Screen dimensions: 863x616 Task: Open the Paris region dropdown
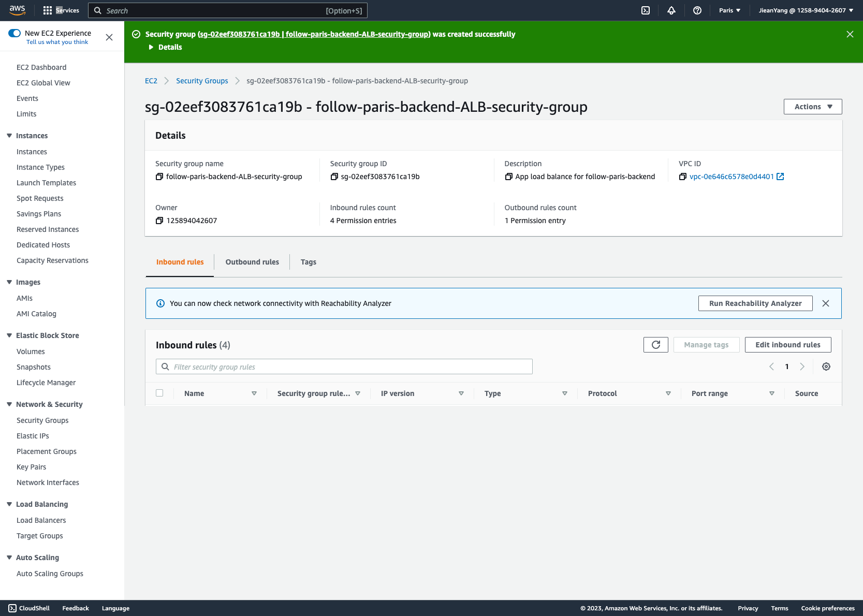coord(729,10)
